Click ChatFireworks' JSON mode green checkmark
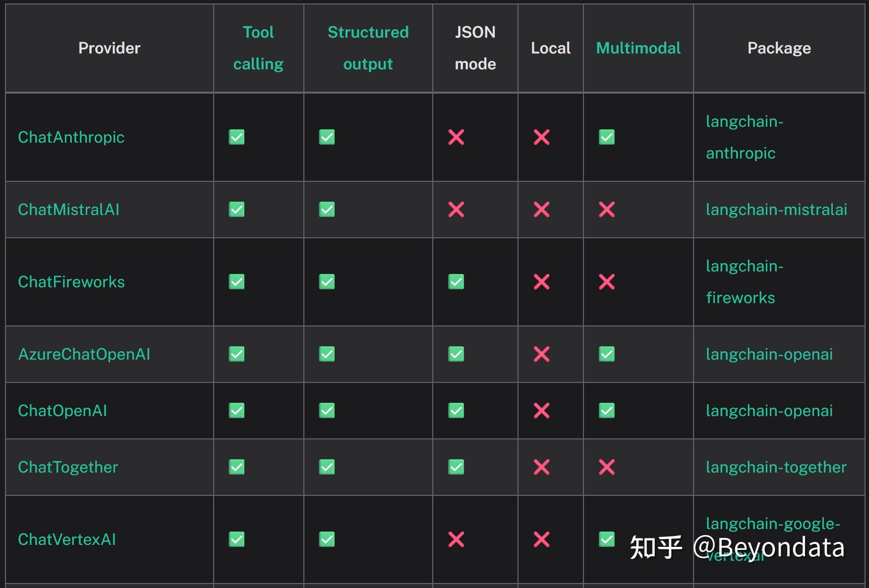The height and width of the screenshot is (588, 869). pos(456,282)
